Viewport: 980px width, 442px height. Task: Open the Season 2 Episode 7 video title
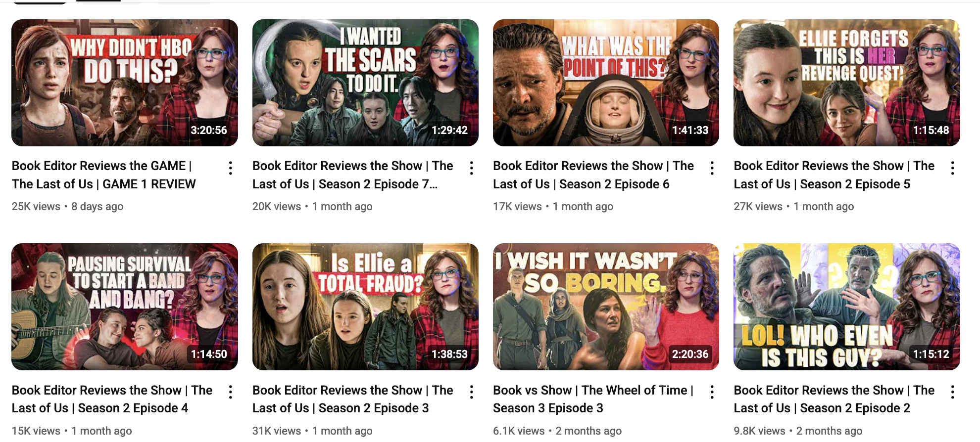tap(353, 175)
